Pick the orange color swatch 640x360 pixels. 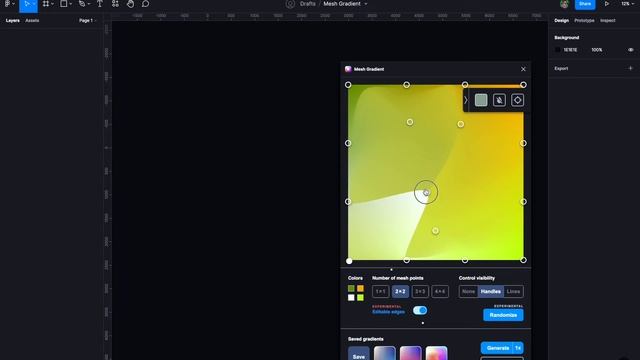click(x=360, y=289)
